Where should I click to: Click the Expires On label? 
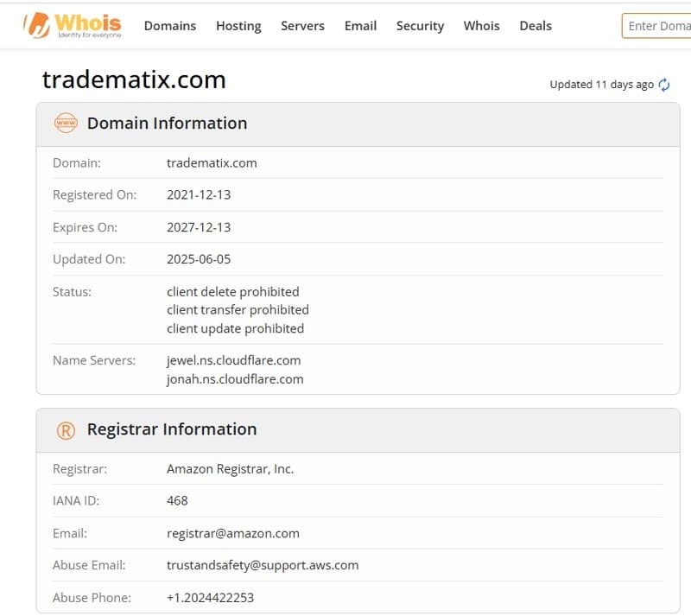85,227
